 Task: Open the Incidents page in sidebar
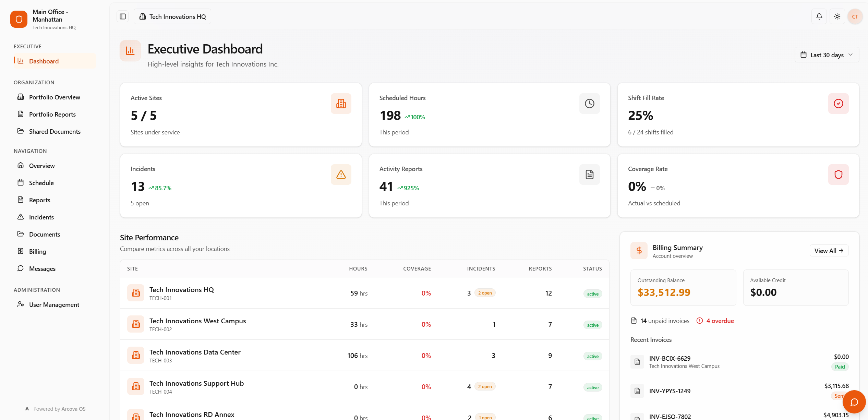[x=55, y=217]
